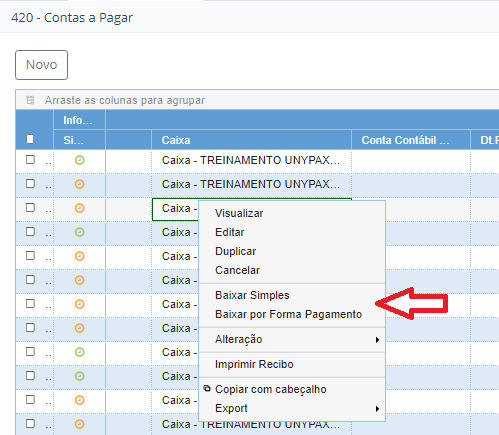Viewport: 499px width, 435px height.
Task: Click the last row's 'Caixa - TREINAMENTO UNYPAX...' cell
Action: coord(251,424)
